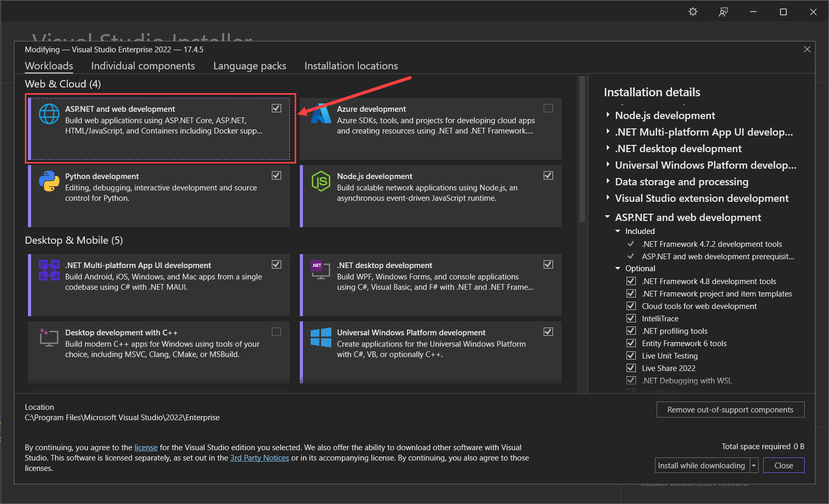Open the license link
This screenshot has width=829, height=504.
(146, 448)
